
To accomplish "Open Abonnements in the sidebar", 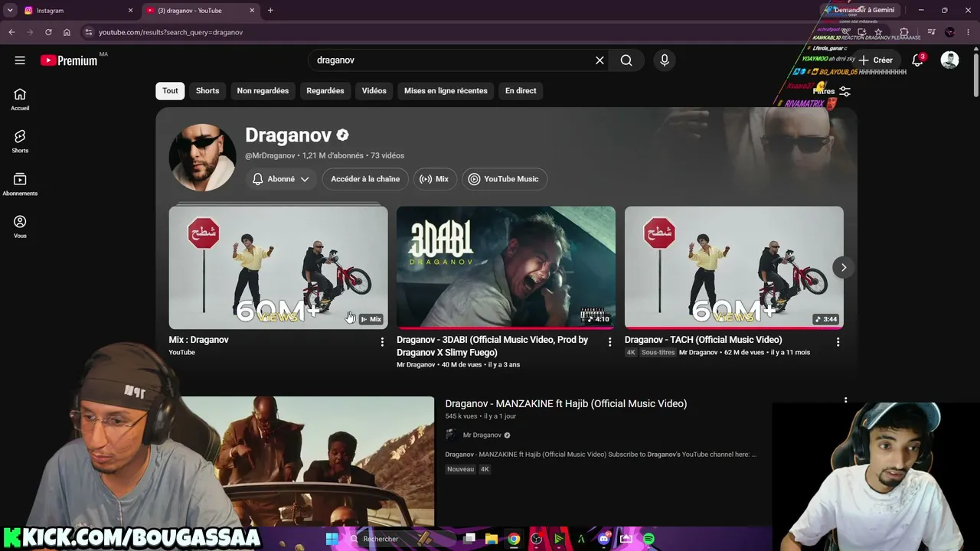I will [20, 184].
